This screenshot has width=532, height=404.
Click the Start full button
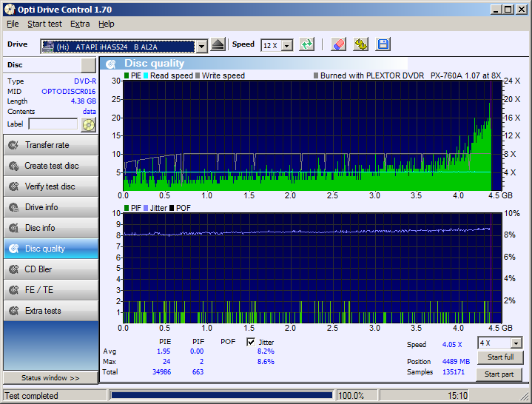tap(500, 357)
